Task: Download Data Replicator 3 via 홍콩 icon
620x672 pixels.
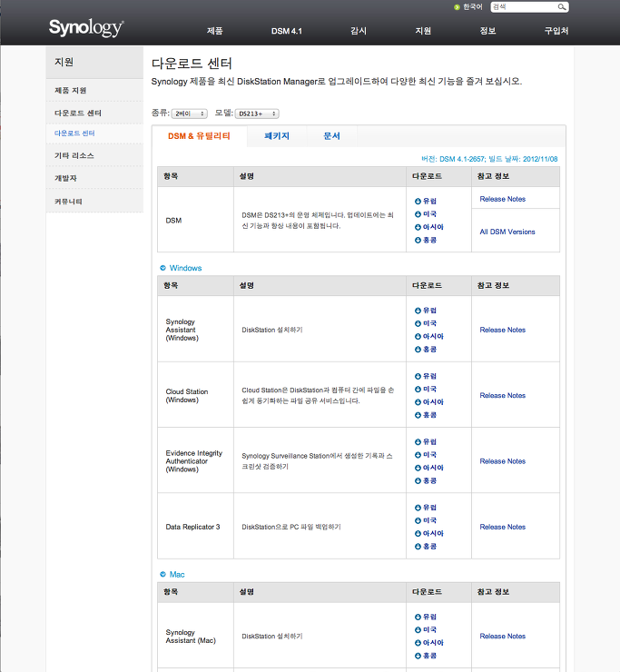Action: [x=418, y=547]
